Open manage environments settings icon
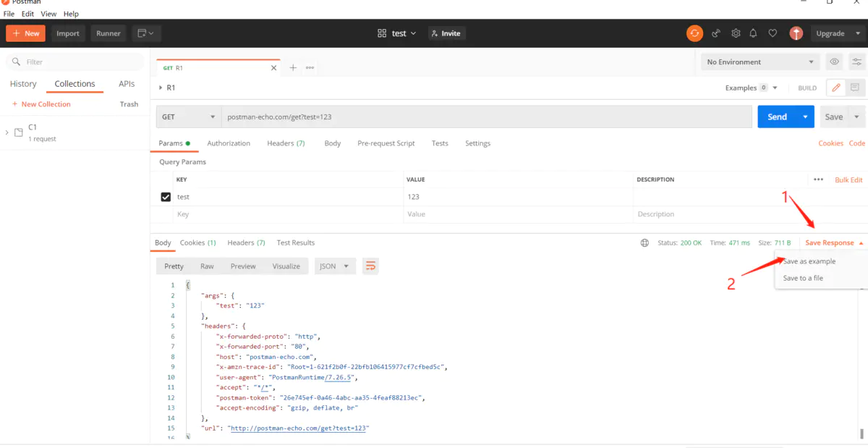 click(x=857, y=62)
